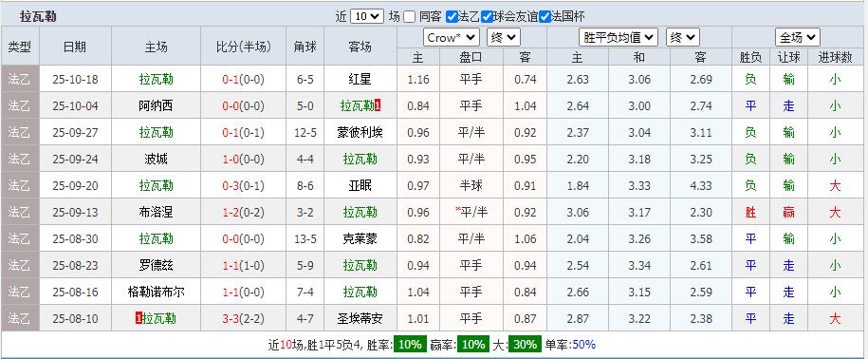The width and height of the screenshot is (868, 359).
Task: Open the 格勒诺布尔 team link
Action: (157, 292)
